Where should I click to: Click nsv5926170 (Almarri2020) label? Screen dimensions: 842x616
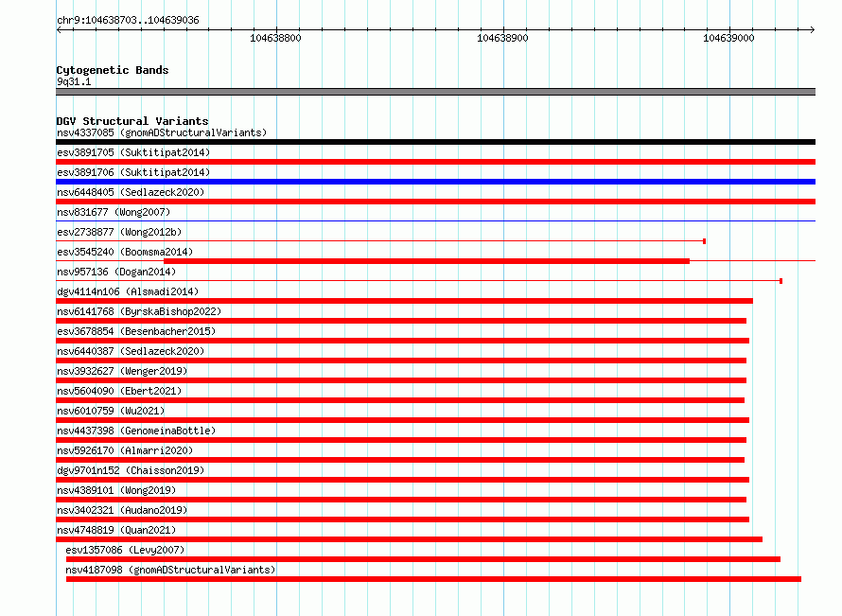(x=125, y=450)
